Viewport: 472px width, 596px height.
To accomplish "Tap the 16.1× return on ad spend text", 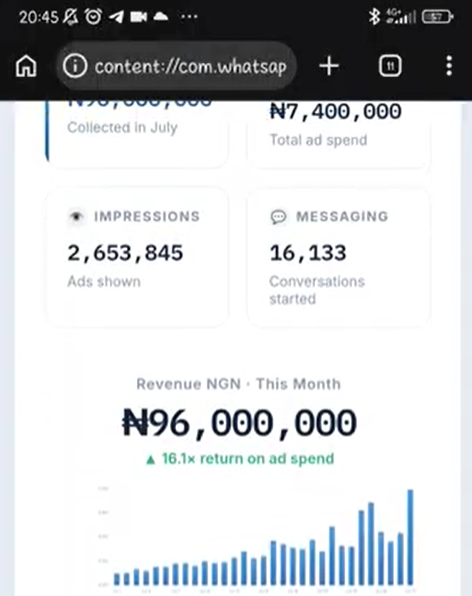I will click(x=248, y=459).
